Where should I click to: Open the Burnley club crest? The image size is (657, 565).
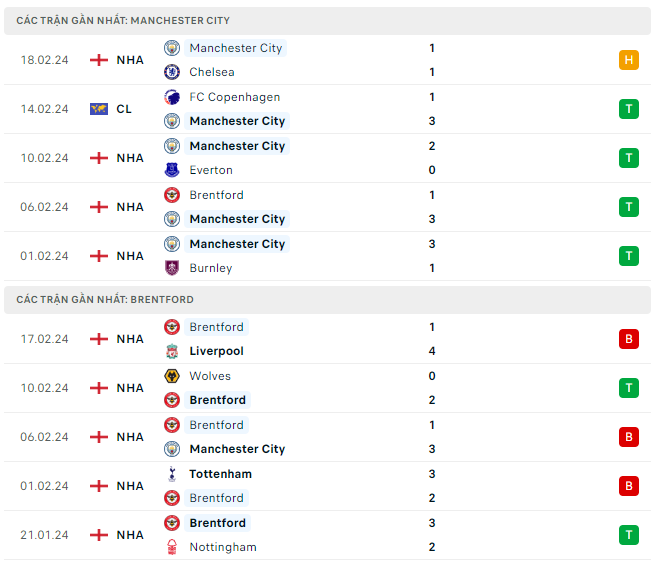[172, 268]
